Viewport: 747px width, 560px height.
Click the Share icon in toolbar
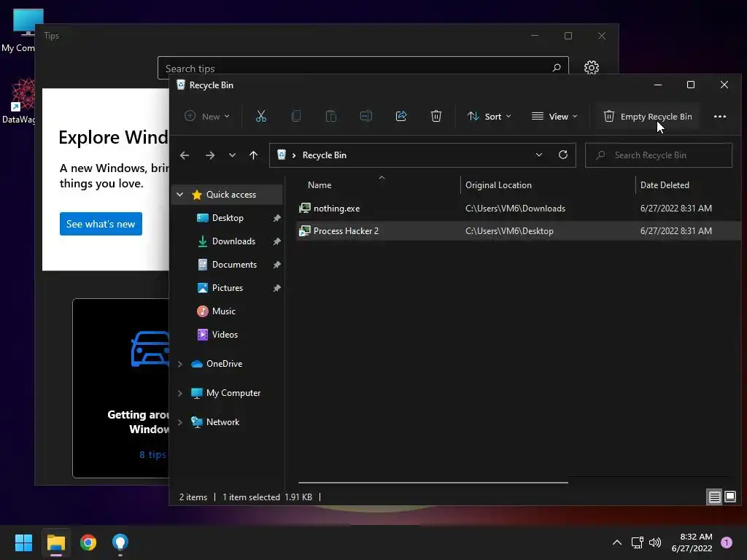[401, 116]
